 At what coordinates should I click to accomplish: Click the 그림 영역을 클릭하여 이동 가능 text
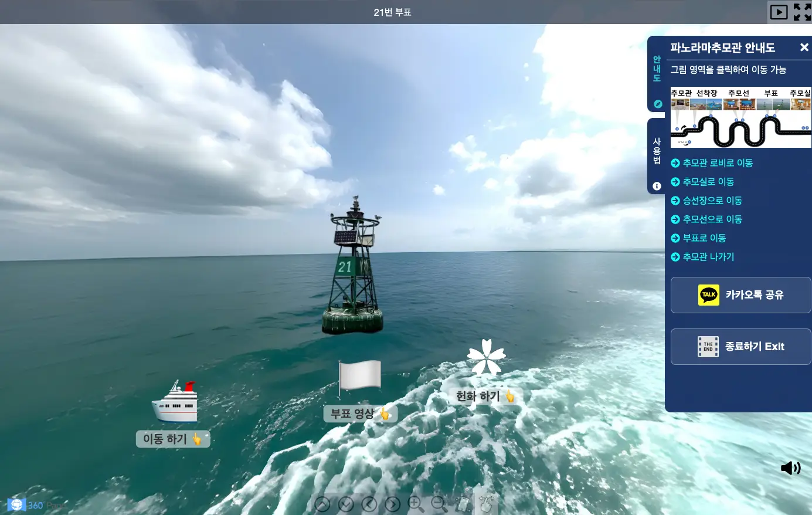click(729, 70)
